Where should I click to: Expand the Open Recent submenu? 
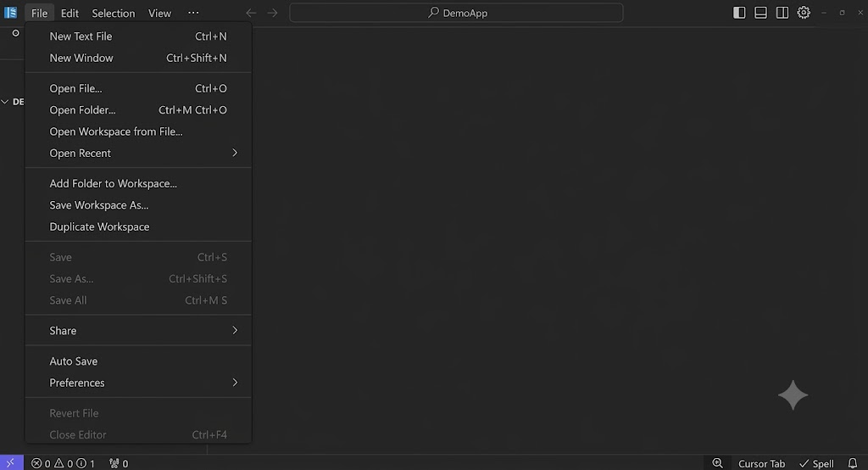[138, 153]
